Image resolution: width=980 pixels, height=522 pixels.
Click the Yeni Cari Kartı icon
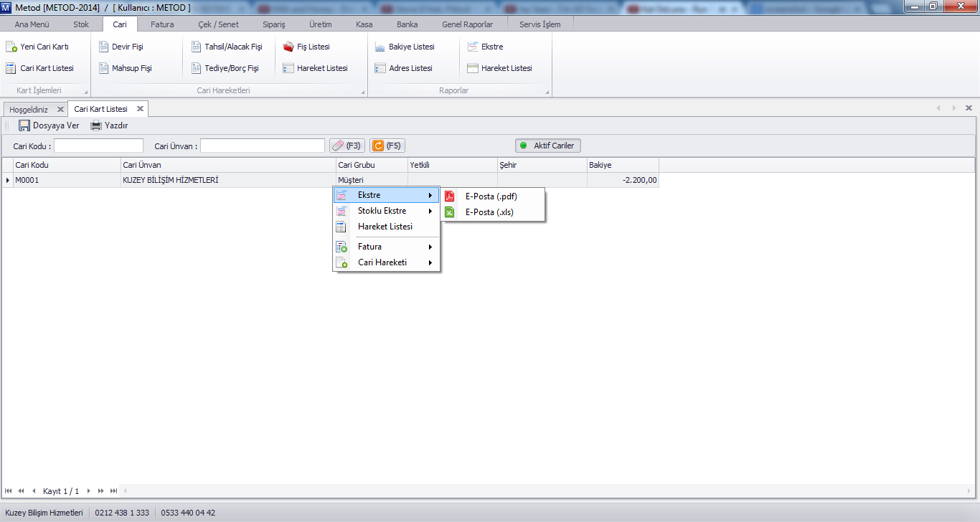[x=11, y=47]
